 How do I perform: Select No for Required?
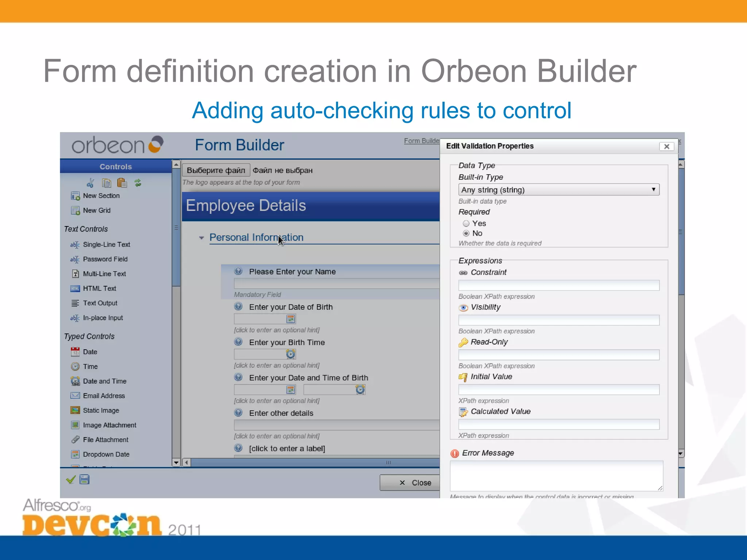coord(466,233)
